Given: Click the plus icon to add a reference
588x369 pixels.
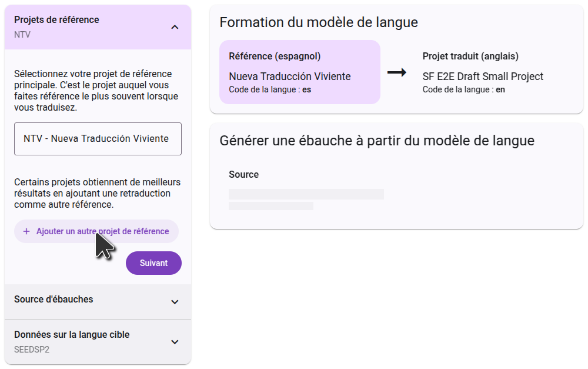Looking at the screenshot, I should (x=26, y=231).
